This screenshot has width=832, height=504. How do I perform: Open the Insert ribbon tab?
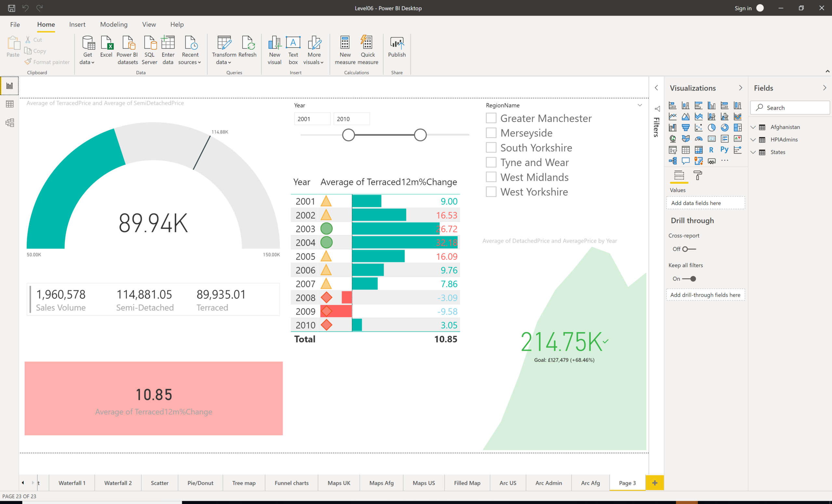pyautogui.click(x=77, y=24)
